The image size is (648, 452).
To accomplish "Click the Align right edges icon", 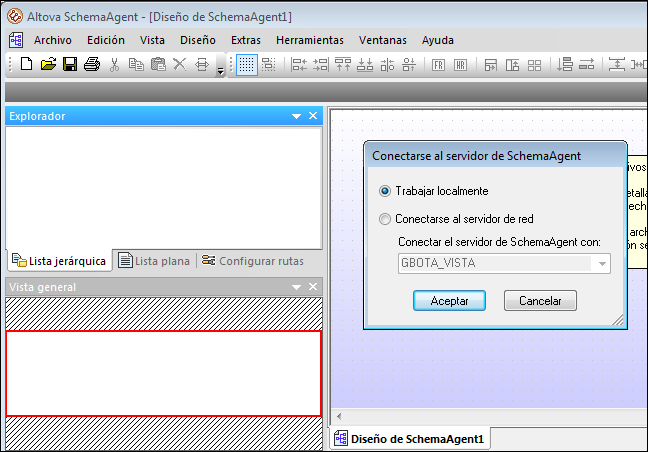I will [320, 64].
